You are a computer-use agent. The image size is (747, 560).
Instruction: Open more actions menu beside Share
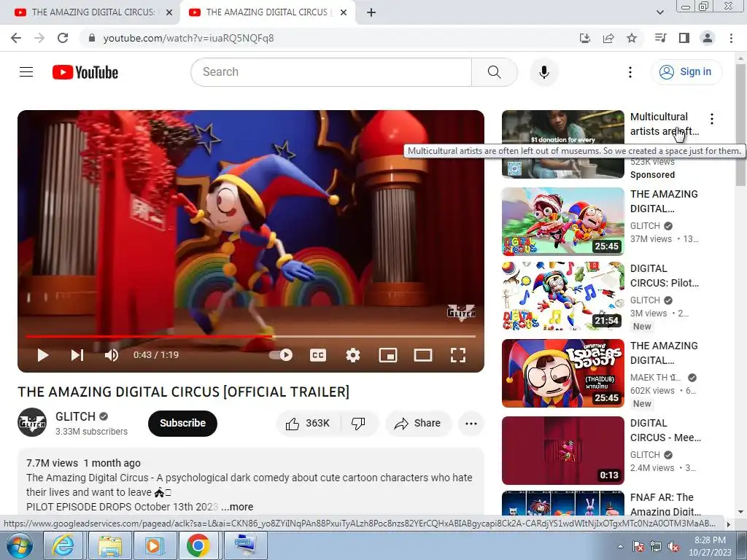[471, 424]
